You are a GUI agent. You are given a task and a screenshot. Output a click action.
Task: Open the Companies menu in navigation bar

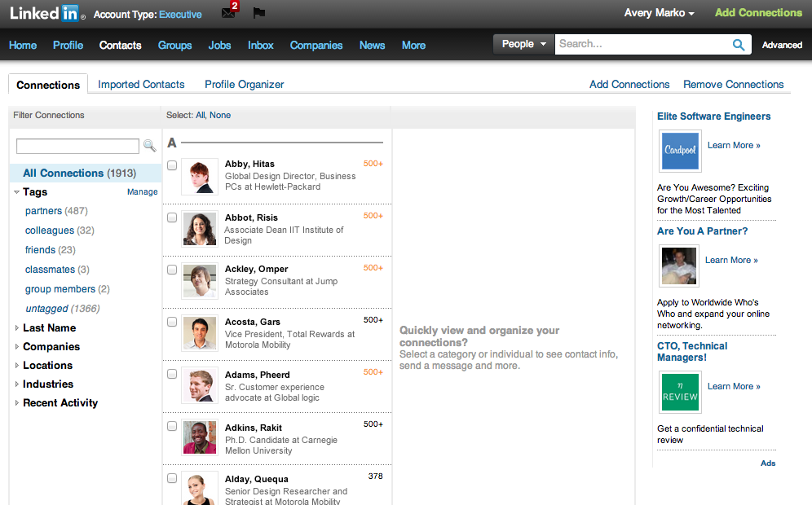316,45
